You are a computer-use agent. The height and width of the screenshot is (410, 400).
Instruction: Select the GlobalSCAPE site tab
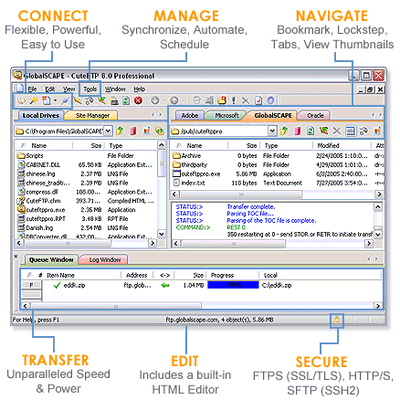pyautogui.click(x=273, y=115)
